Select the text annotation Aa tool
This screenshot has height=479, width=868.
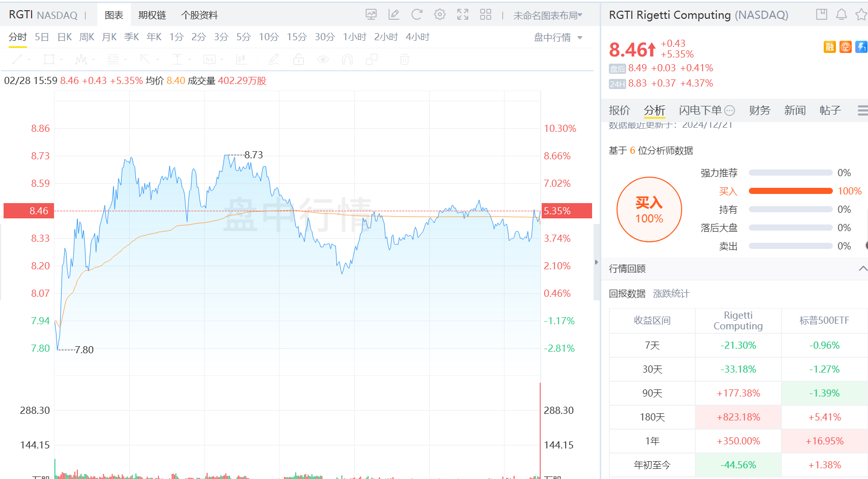(x=210, y=60)
